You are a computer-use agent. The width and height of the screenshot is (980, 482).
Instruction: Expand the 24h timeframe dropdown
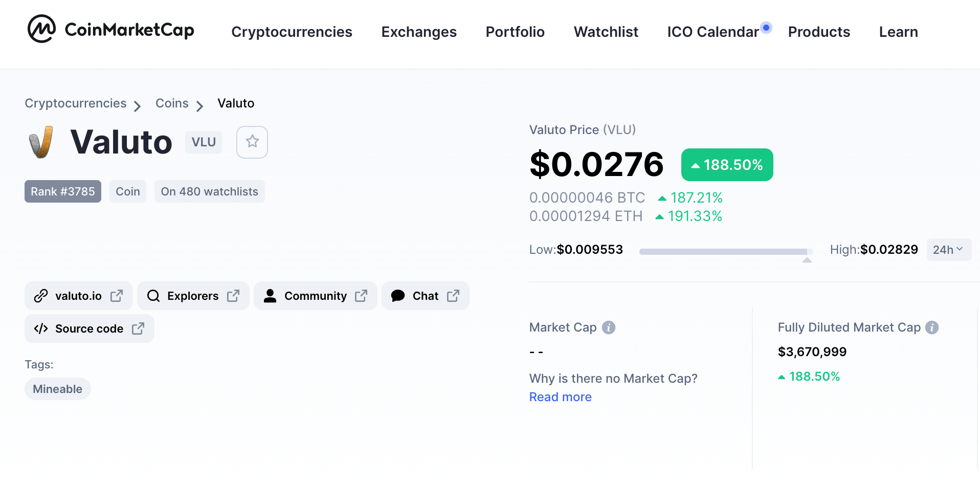pyautogui.click(x=949, y=250)
